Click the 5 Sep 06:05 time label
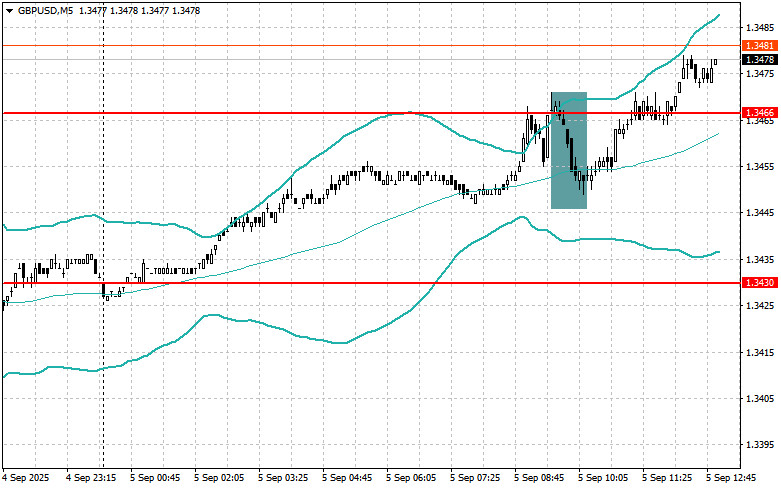 (411, 478)
